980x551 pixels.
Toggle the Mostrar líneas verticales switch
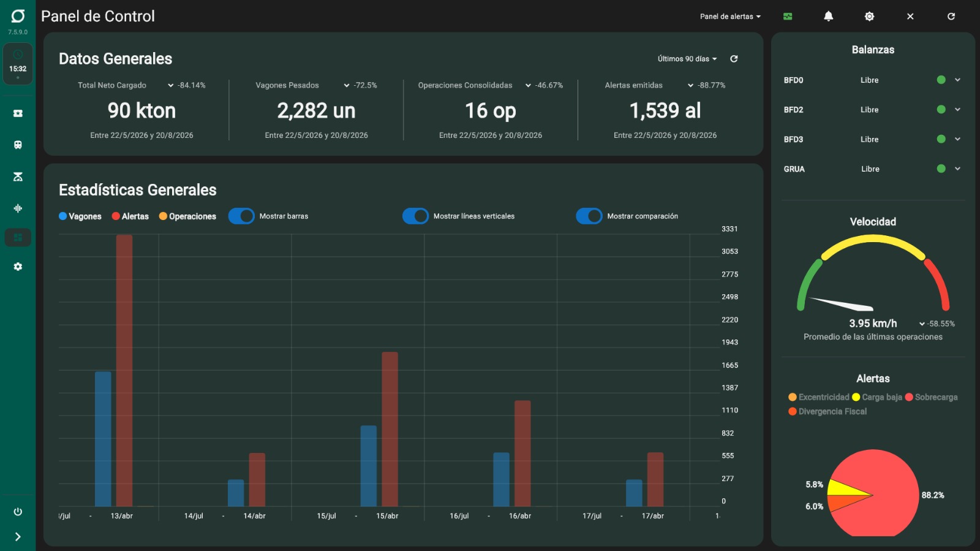click(415, 216)
